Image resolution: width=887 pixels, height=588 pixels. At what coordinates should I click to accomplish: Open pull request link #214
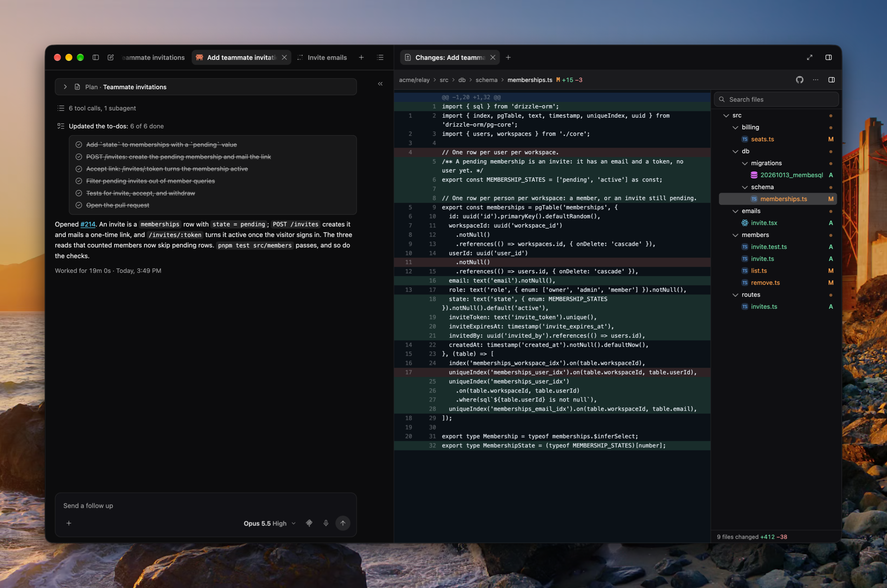click(x=88, y=224)
